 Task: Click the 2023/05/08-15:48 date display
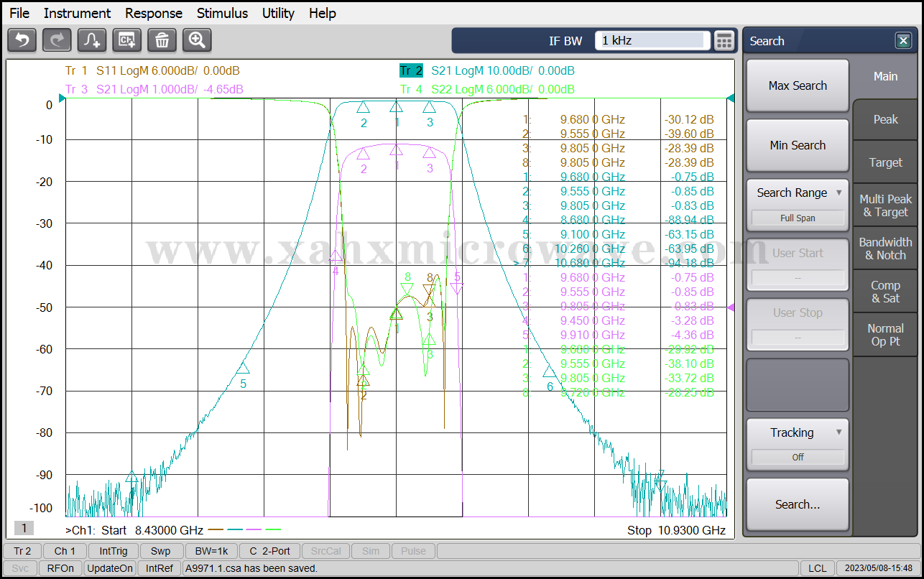point(878,568)
